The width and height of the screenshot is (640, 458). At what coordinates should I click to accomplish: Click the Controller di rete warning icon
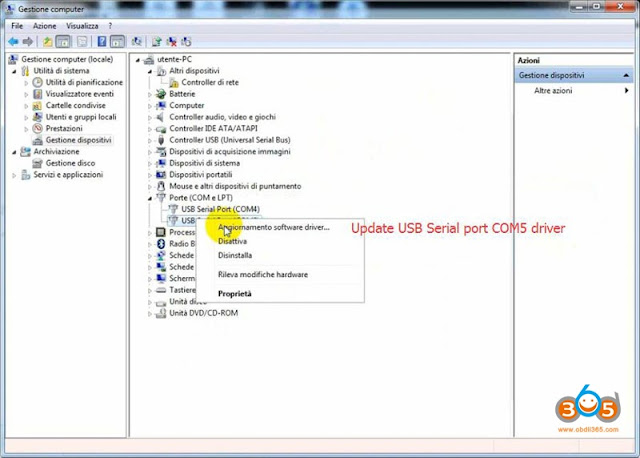[x=174, y=82]
